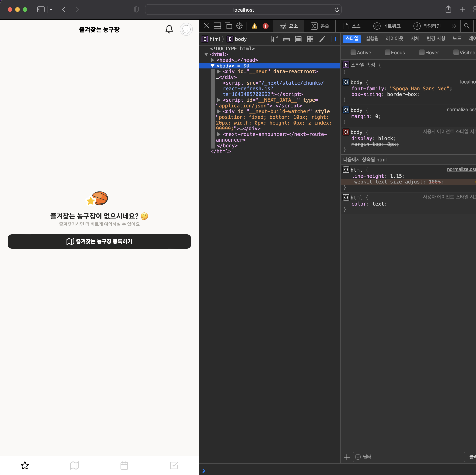Activate the element picker crosshair tool
The width and height of the screenshot is (476, 475).
tap(239, 26)
